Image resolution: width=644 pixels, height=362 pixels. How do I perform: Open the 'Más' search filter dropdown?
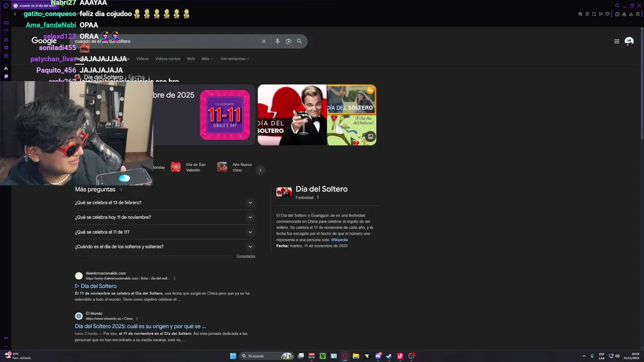(x=207, y=59)
